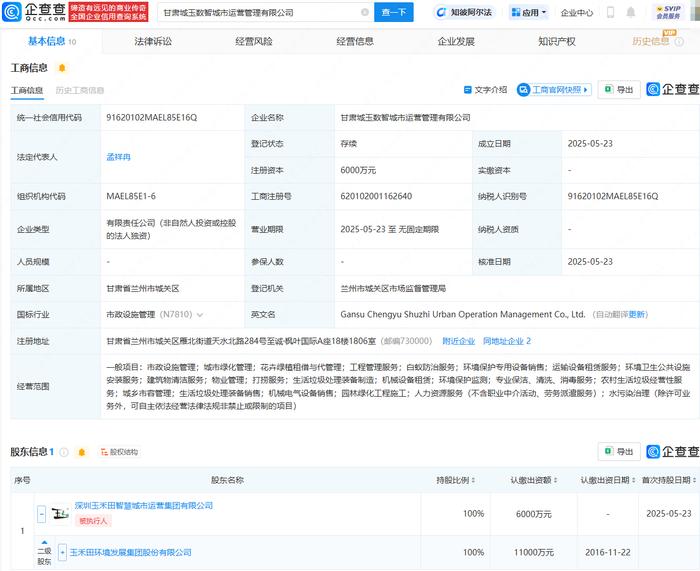Click credit code 91620102MAEL85E16Q value
Screen dimensions: 700x571
click(151, 118)
